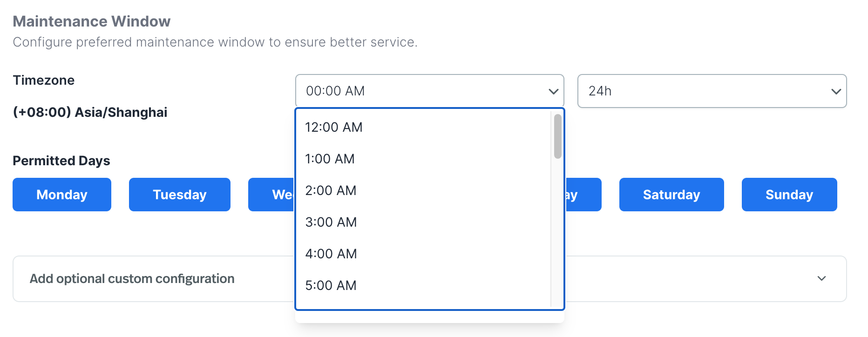Toggle the partially hidden Friday day button

click(583, 195)
